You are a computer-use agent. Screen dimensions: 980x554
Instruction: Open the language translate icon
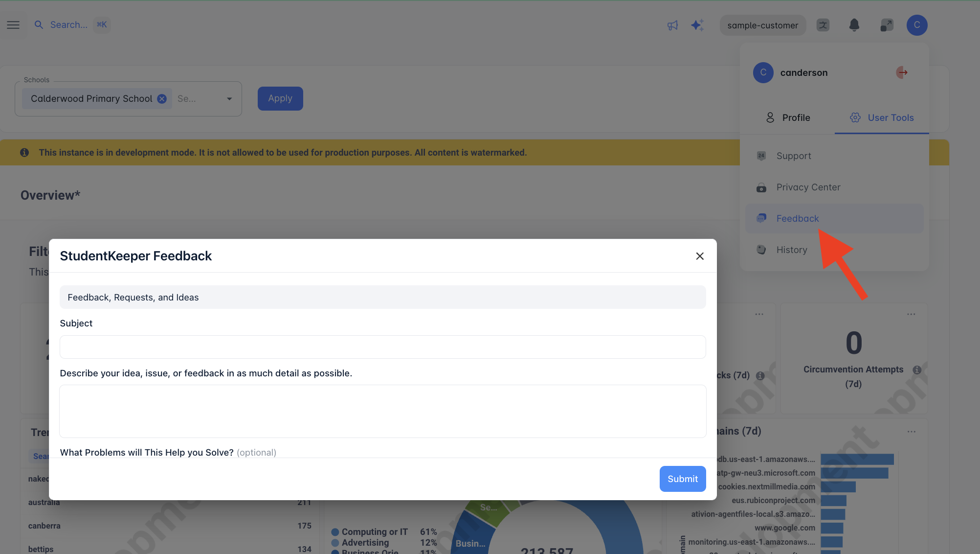click(823, 25)
